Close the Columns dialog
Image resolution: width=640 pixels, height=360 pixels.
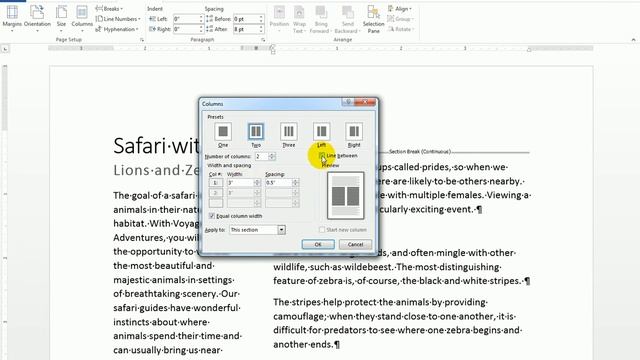[365, 102]
